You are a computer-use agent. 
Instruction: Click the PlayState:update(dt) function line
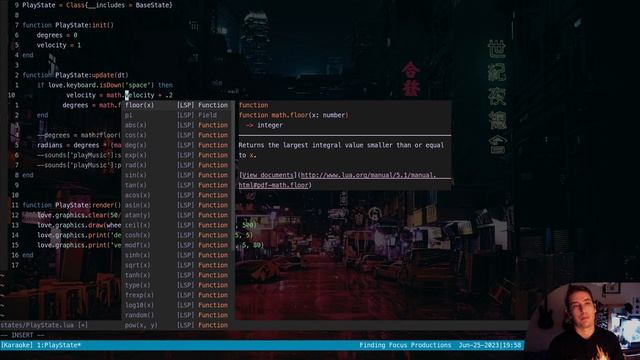pyautogui.click(x=75, y=75)
